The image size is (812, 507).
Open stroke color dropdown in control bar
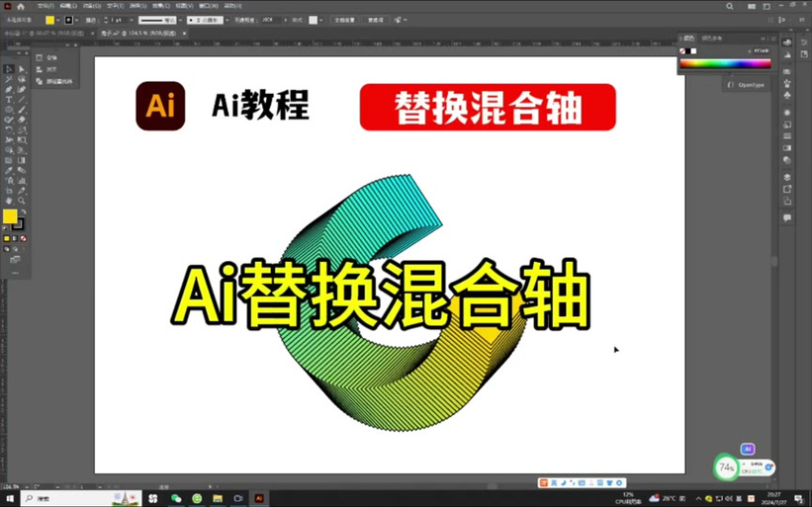(76, 20)
